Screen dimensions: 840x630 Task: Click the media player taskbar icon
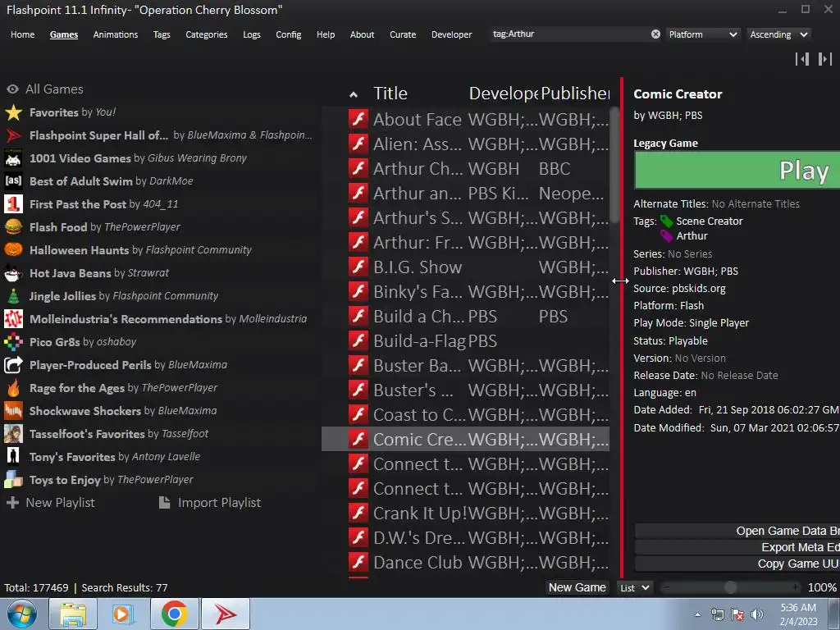[123, 614]
